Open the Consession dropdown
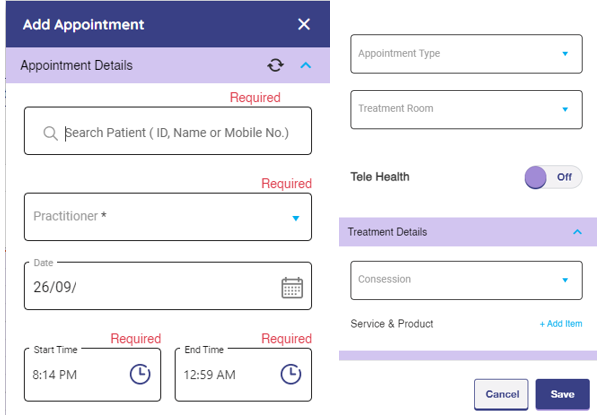This screenshot has height=420, width=604. tap(565, 280)
